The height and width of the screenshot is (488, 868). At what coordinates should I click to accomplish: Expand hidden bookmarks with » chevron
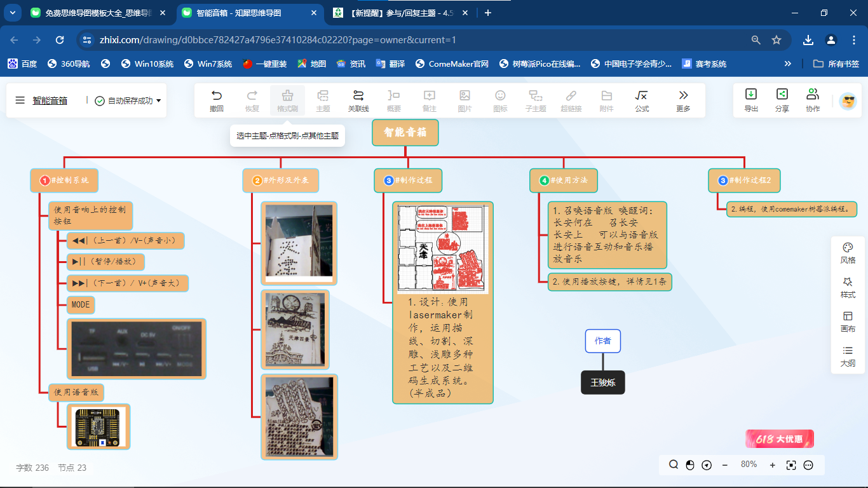(x=788, y=64)
